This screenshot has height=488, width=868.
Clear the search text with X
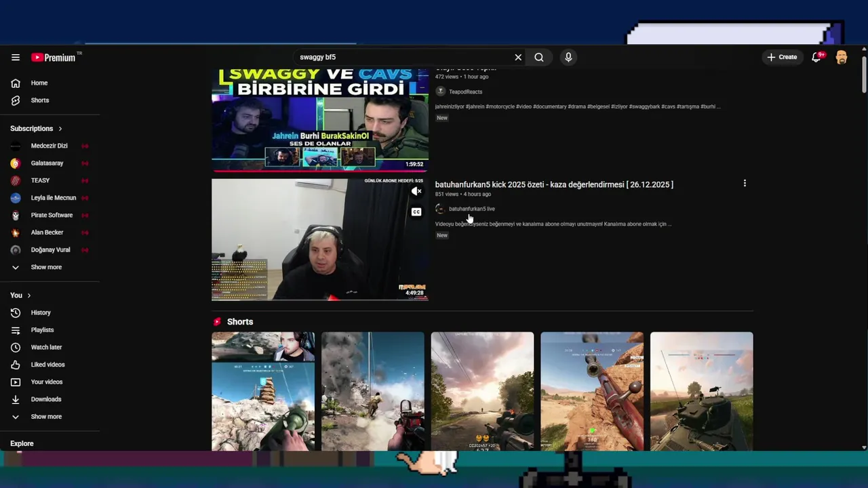tap(518, 57)
